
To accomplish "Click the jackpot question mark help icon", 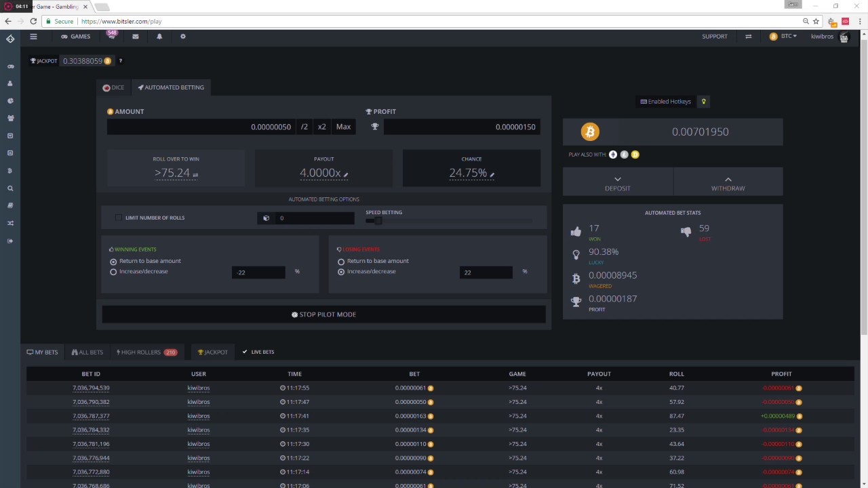I will (x=121, y=61).
